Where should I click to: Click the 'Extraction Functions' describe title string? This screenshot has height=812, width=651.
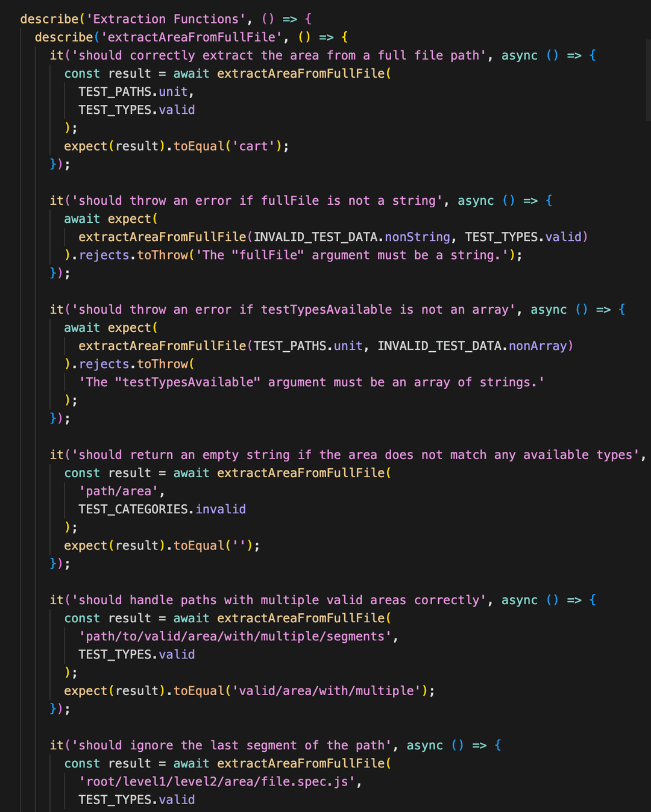166,19
